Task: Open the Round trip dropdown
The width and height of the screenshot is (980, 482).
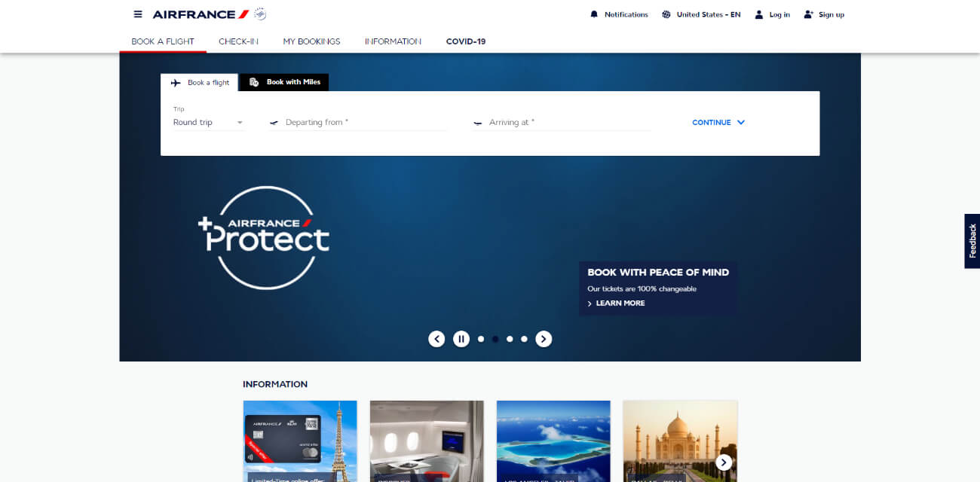Action: click(209, 123)
